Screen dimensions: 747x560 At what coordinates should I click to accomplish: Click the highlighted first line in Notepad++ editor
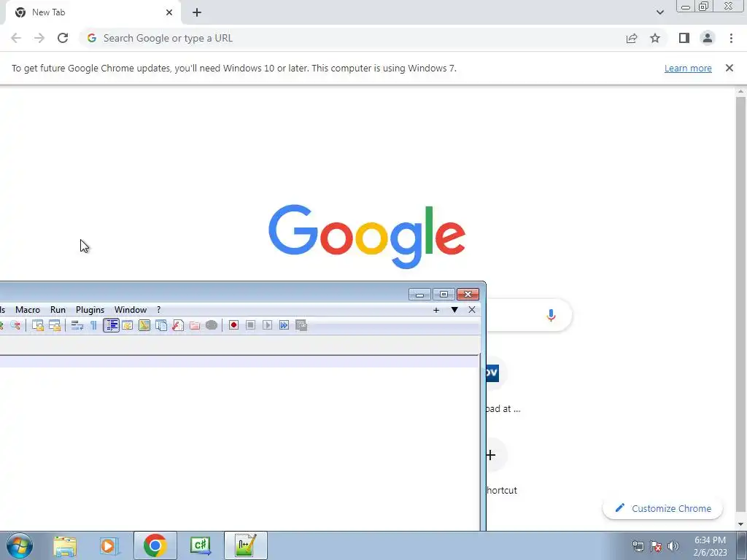(x=239, y=362)
